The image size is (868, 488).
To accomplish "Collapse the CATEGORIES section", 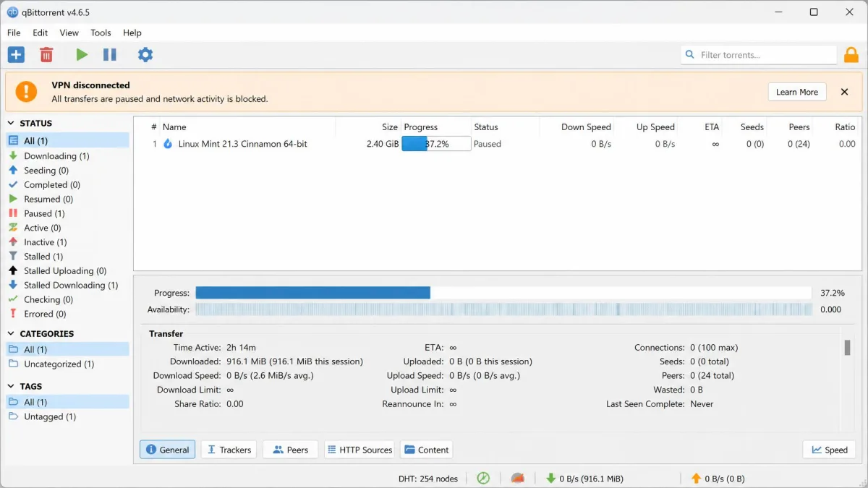I will click(12, 334).
